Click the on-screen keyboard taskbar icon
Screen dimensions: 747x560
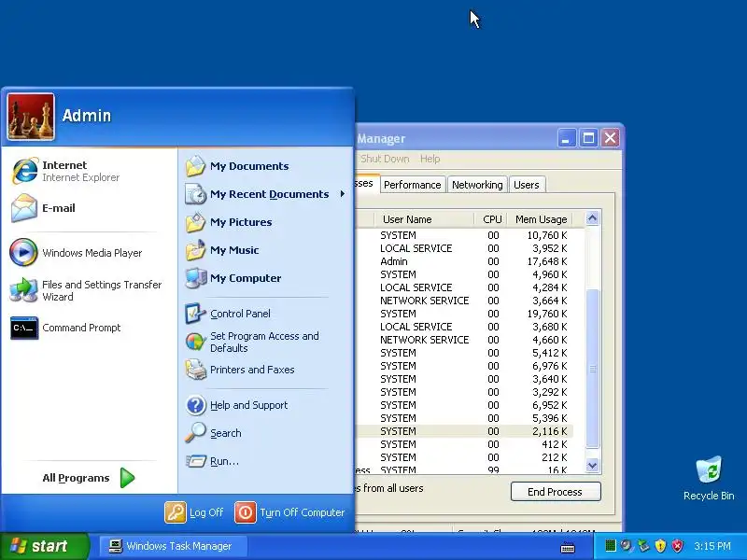click(568, 548)
